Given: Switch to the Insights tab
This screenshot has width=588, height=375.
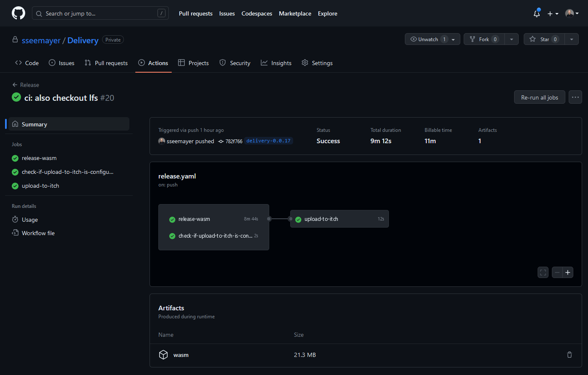Looking at the screenshot, I should [x=276, y=63].
